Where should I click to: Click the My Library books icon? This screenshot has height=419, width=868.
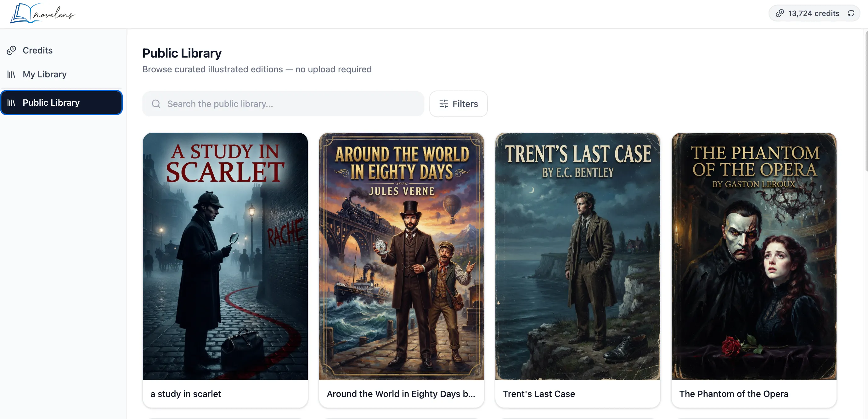click(11, 74)
